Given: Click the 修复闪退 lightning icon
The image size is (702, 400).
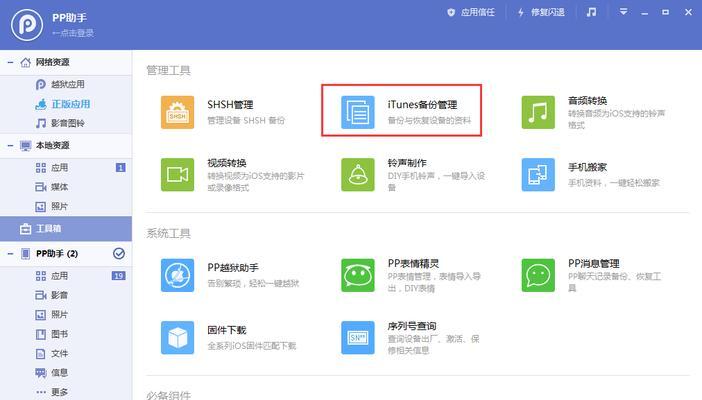Looking at the screenshot, I should pyautogui.click(x=521, y=13).
